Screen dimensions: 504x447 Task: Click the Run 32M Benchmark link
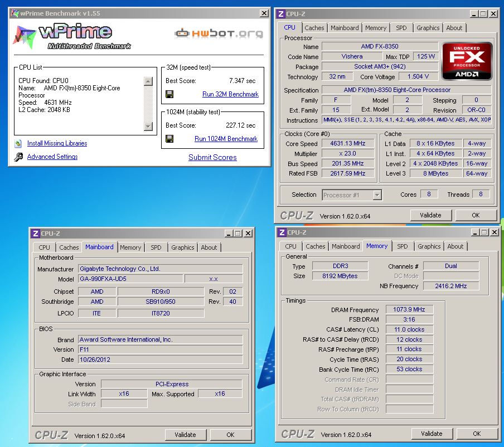tap(230, 94)
